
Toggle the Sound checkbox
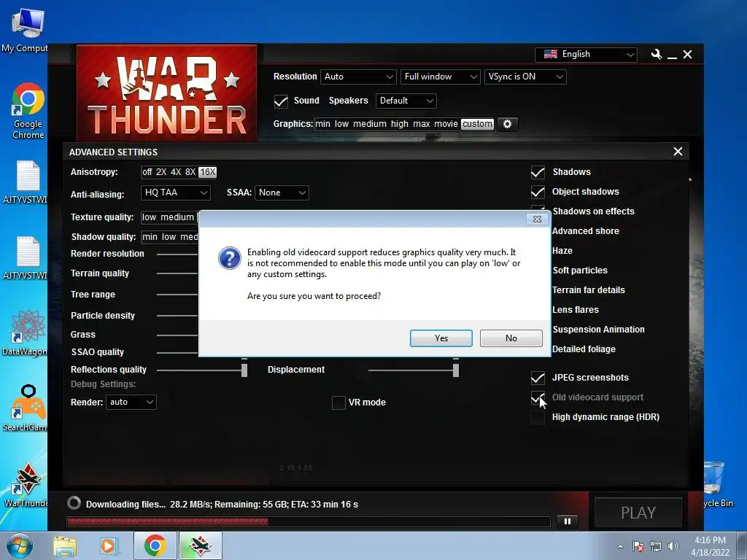pyautogui.click(x=281, y=101)
